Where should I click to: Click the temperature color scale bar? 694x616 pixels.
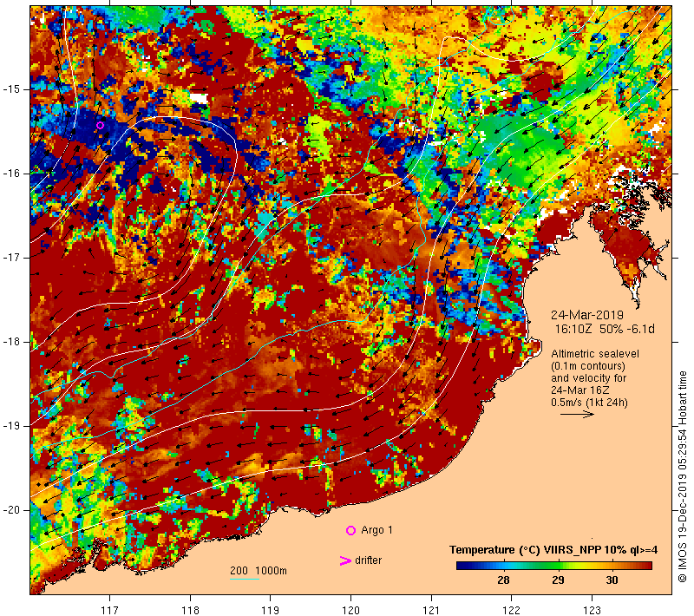click(x=554, y=566)
